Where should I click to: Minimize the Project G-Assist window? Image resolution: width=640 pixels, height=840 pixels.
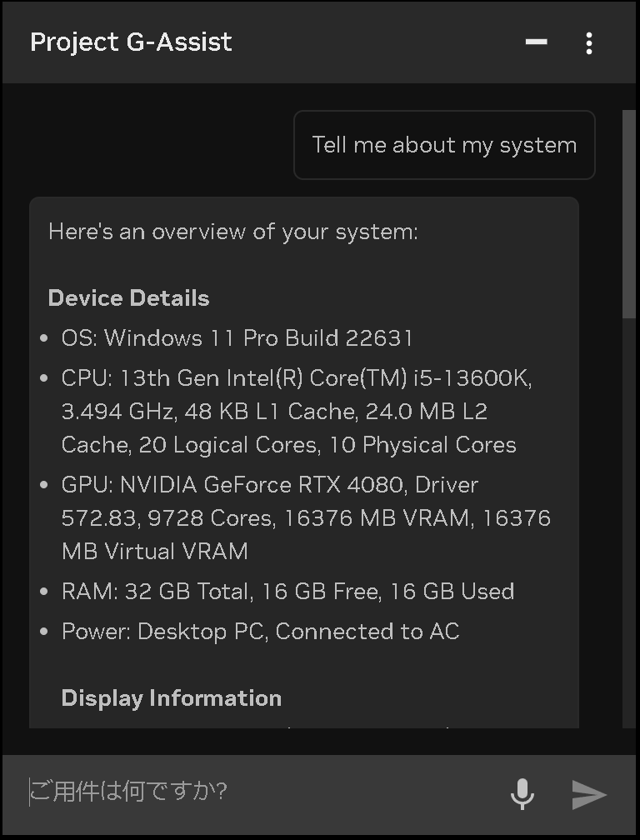536,42
